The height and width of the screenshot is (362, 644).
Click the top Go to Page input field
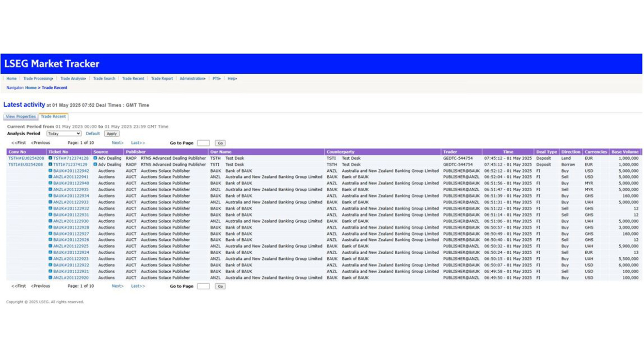tap(203, 143)
